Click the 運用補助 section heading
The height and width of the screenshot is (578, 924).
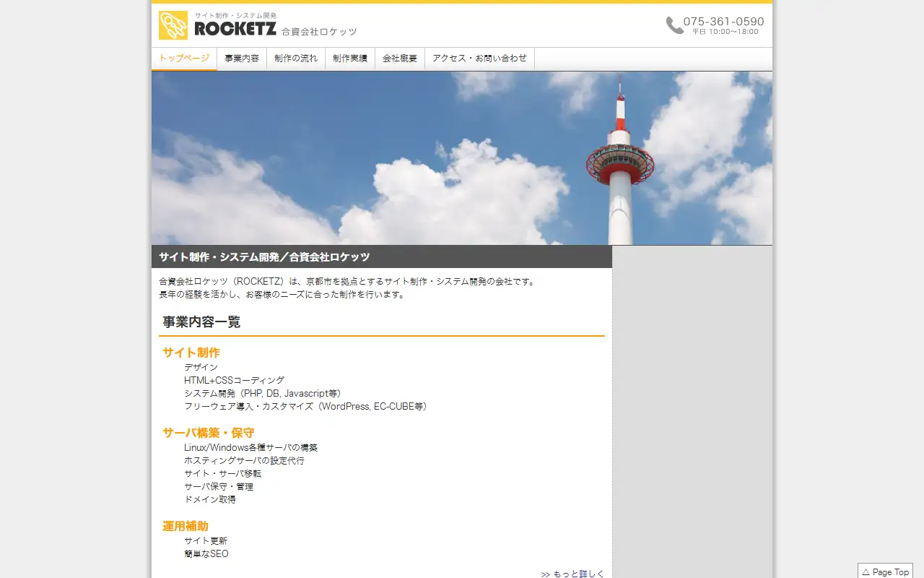click(186, 526)
